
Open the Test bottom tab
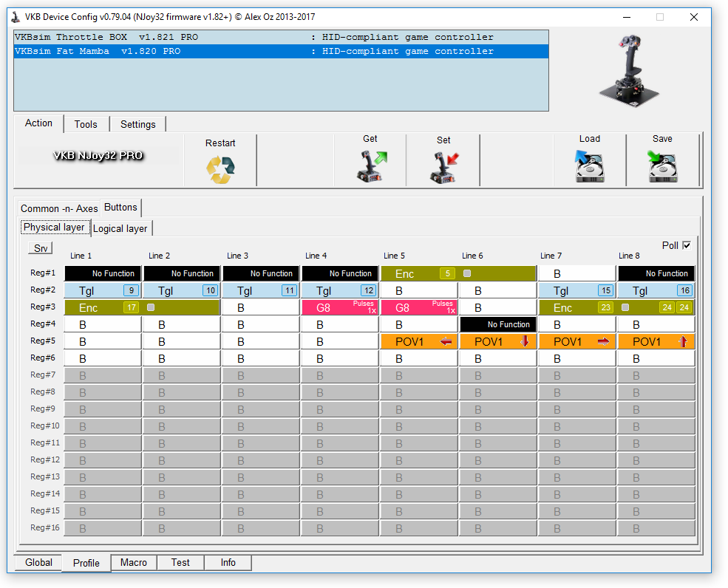pos(180,562)
